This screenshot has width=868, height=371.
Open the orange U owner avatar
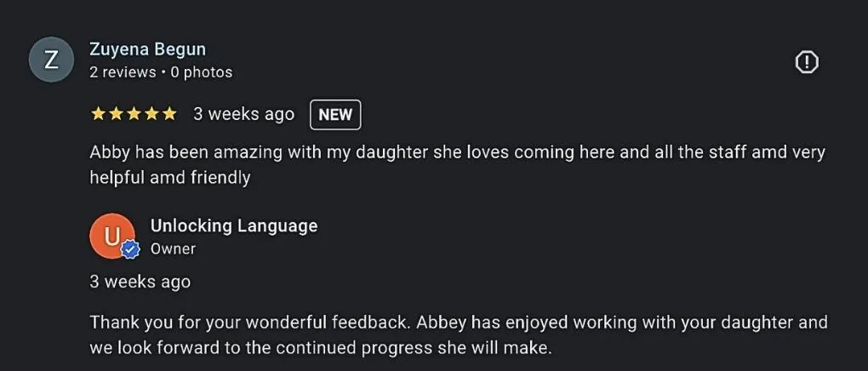112,237
